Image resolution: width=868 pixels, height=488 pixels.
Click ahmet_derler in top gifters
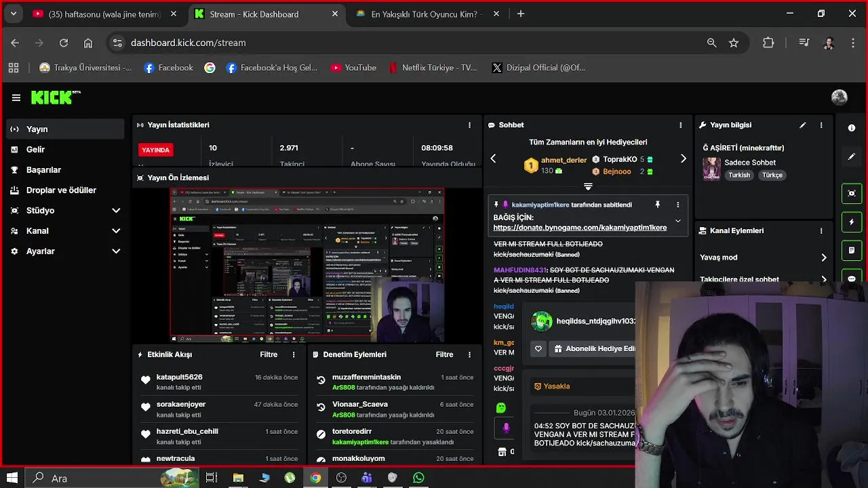564,160
